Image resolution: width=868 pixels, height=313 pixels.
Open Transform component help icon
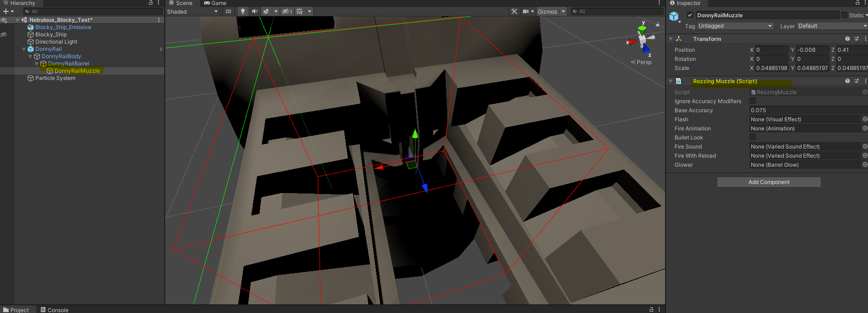847,39
